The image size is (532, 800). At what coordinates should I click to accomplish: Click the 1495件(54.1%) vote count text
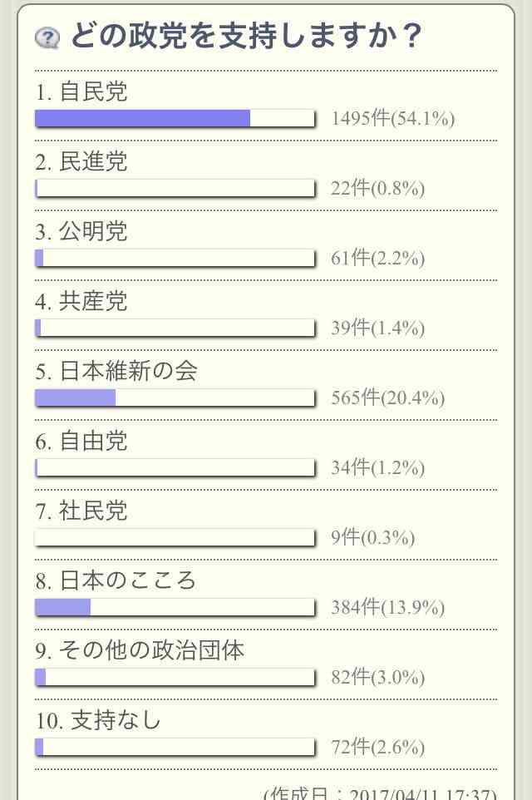point(392,118)
